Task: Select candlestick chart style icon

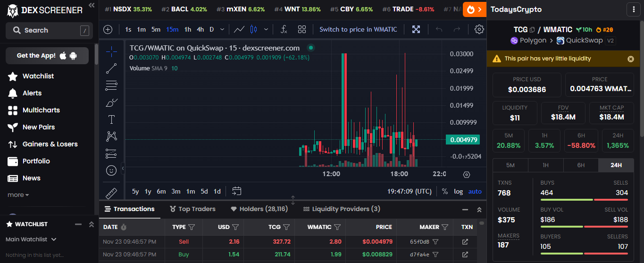Action: pos(254,29)
